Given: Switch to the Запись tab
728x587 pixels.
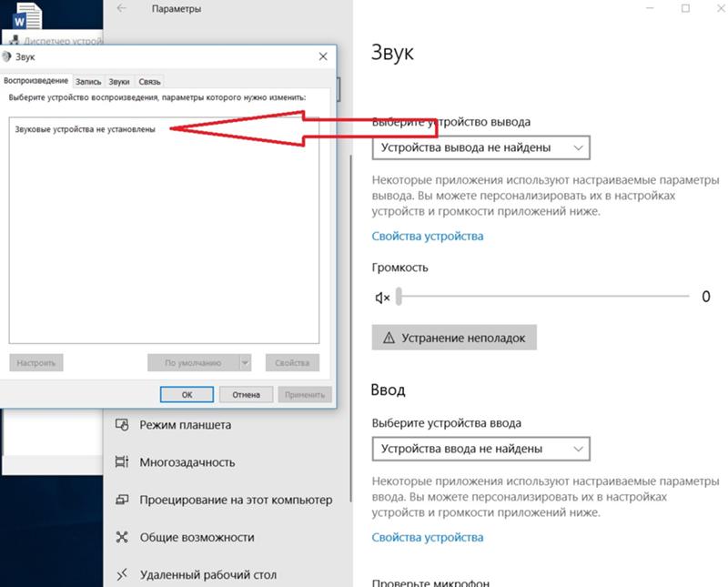Looking at the screenshot, I should click(88, 82).
